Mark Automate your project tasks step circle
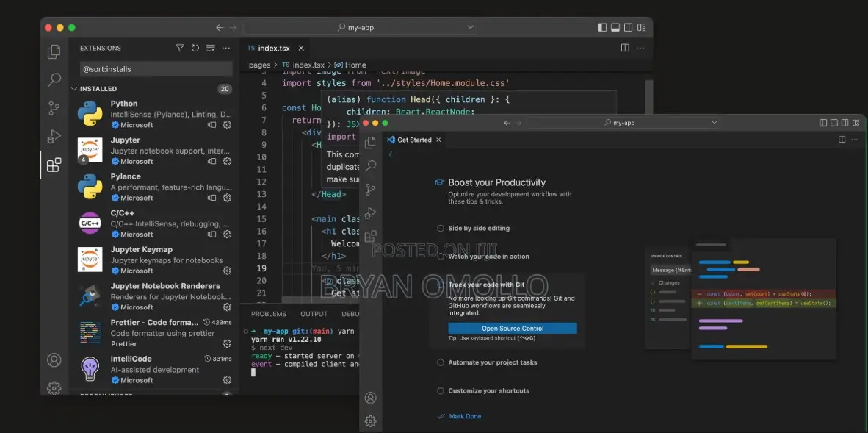 click(441, 362)
